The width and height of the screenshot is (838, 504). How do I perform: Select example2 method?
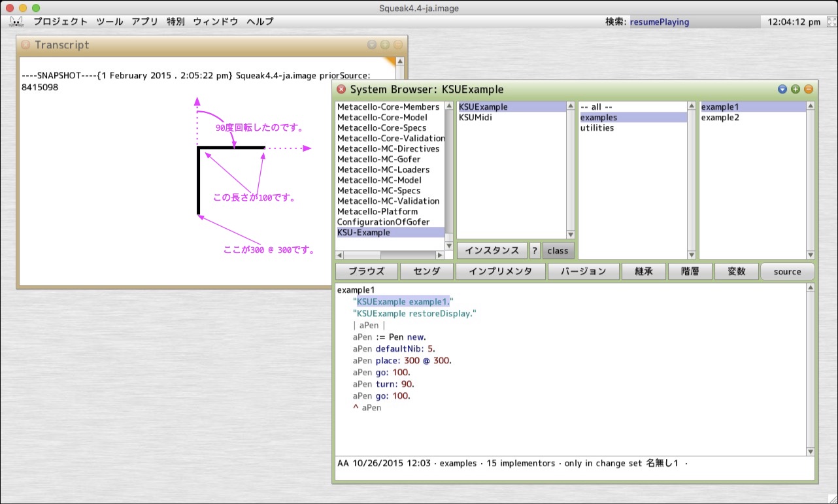(x=753, y=118)
